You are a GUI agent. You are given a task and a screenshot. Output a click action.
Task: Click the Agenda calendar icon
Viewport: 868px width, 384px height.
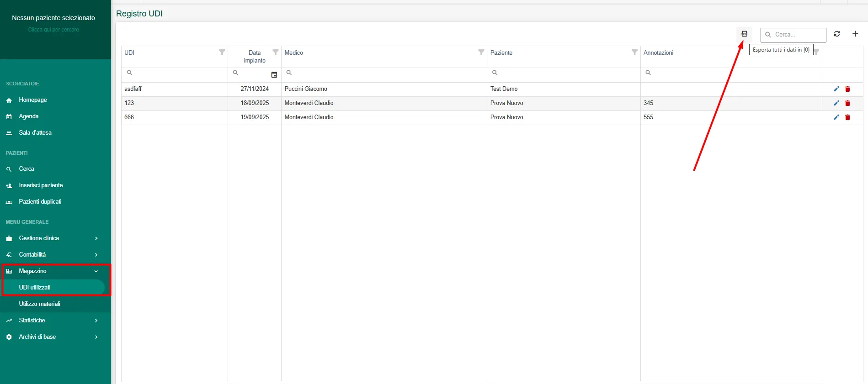(9, 116)
